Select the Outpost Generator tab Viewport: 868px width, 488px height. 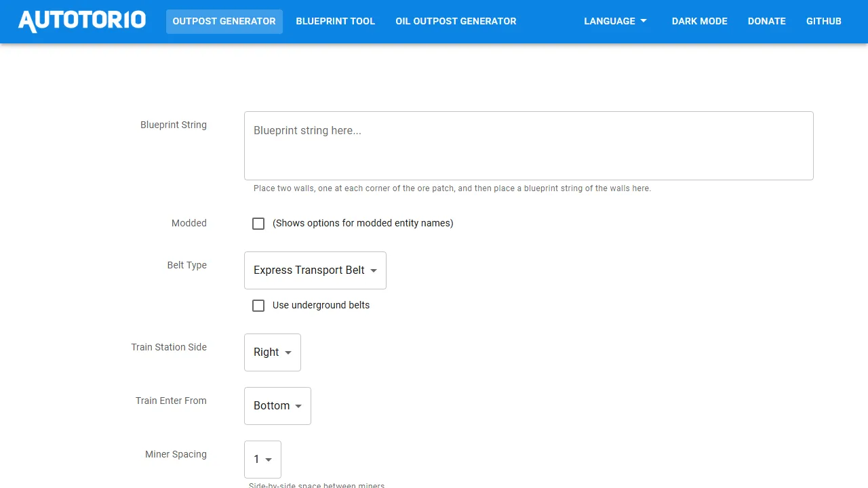click(224, 21)
